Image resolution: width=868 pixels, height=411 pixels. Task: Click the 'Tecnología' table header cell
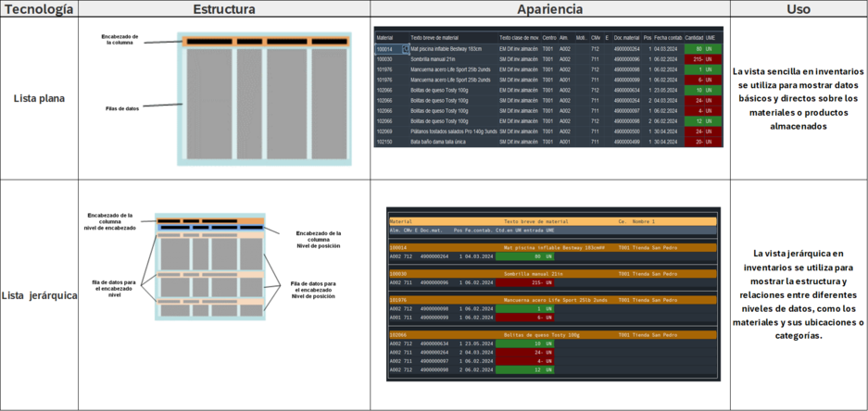point(38,9)
